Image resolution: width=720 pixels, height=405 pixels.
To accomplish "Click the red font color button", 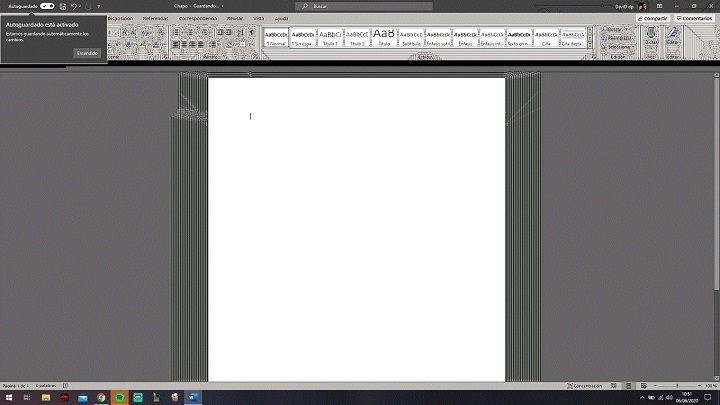I will 156,45.
